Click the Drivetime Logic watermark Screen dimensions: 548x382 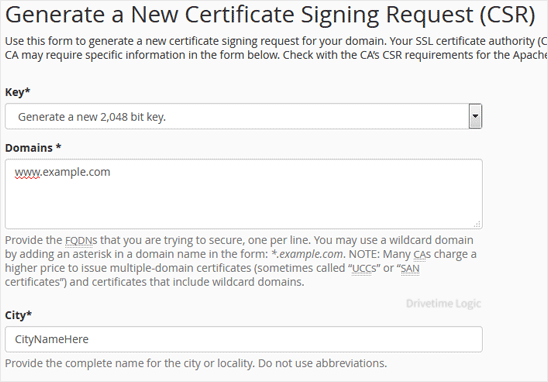[444, 303]
